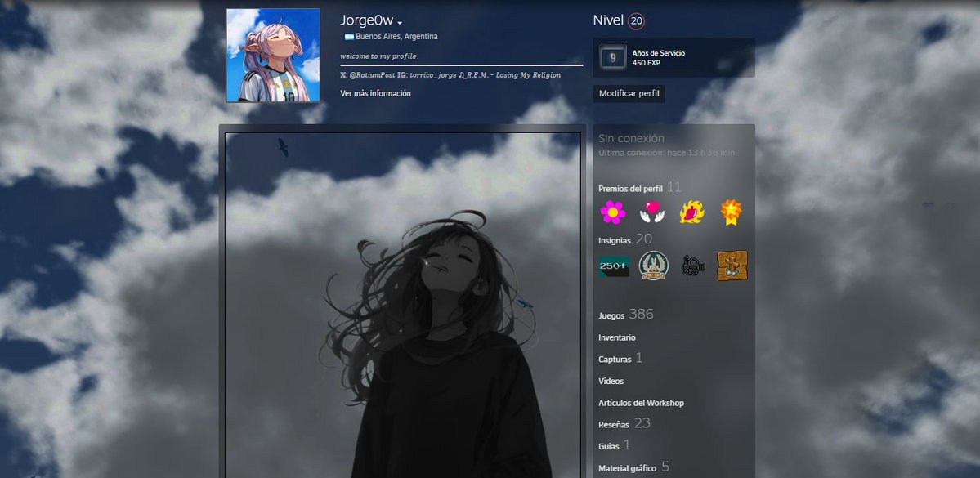The width and height of the screenshot is (980, 478).
Task: Click Última conexión time text
Action: [667, 153]
